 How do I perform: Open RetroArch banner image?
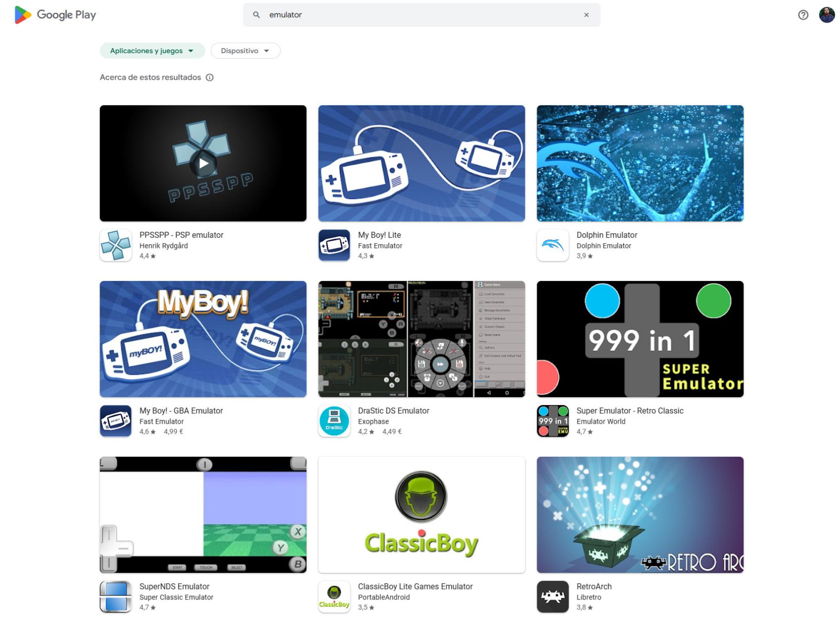pos(640,515)
